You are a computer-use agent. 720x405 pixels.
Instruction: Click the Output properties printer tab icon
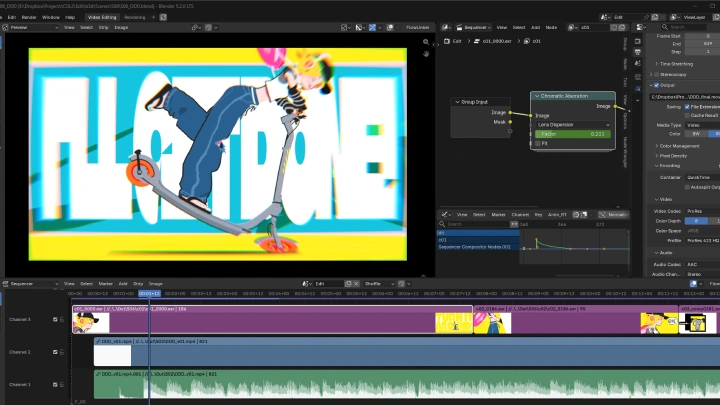coord(637,52)
